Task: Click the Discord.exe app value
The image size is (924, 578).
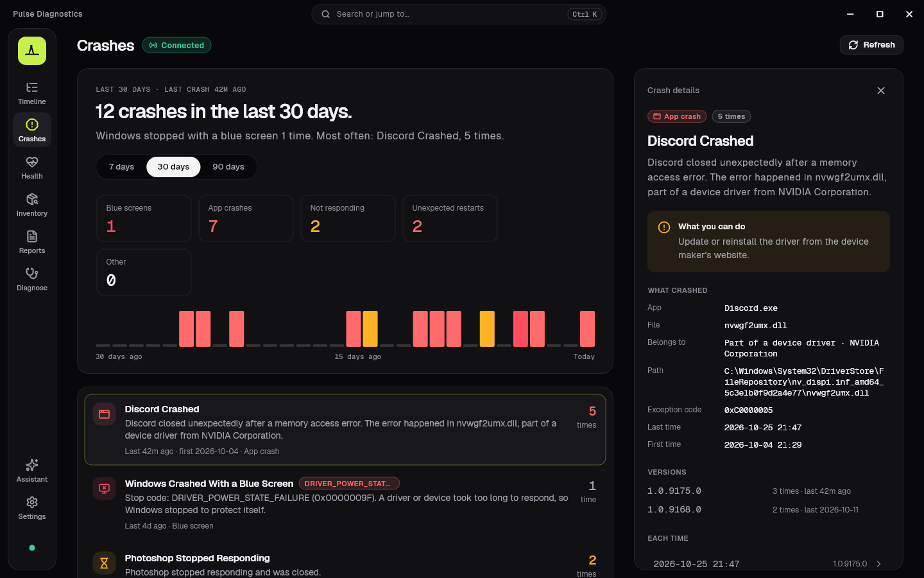Action: (x=751, y=308)
